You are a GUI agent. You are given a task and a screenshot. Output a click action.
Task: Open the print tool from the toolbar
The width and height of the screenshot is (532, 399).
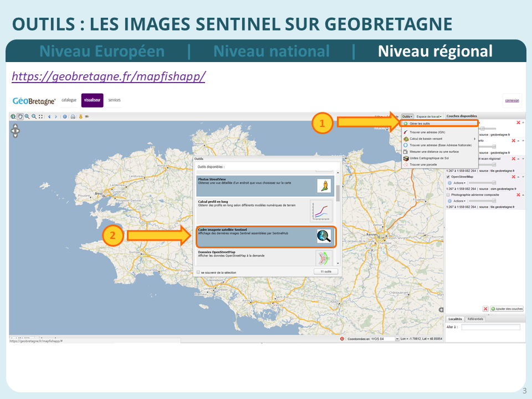click(x=73, y=117)
